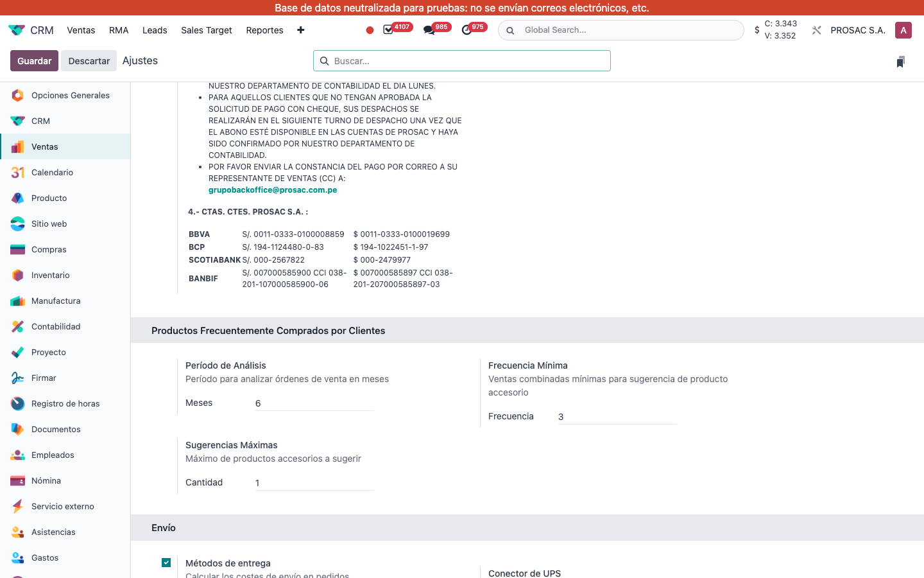Select the CRM sidebar icon
924x578 pixels.
(18, 121)
